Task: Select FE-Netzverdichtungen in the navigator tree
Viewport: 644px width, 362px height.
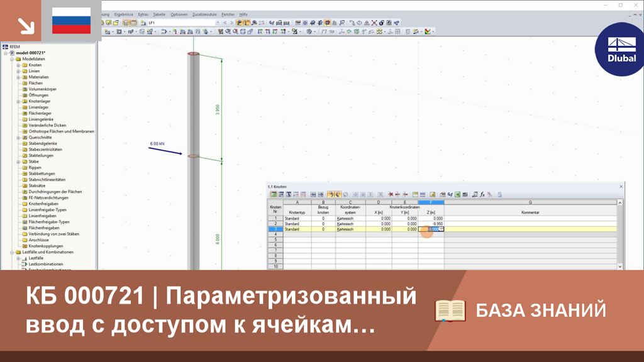Action: (48, 198)
